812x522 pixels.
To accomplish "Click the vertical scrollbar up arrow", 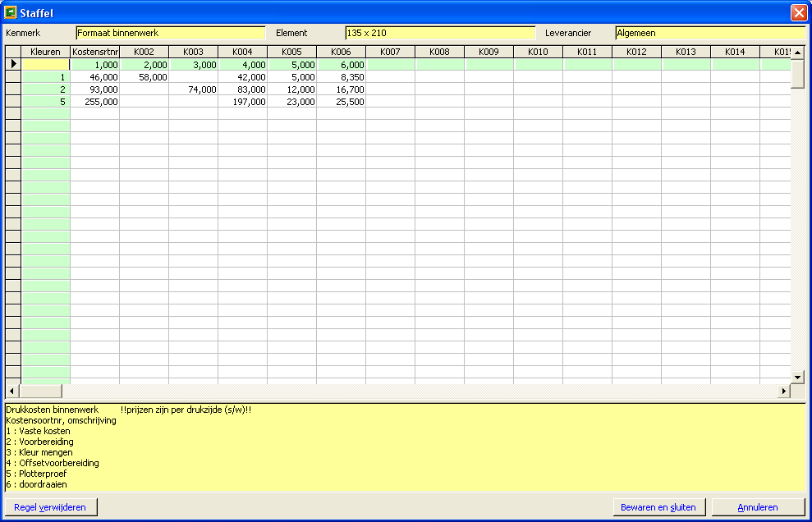I will click(x=797, y=53).
